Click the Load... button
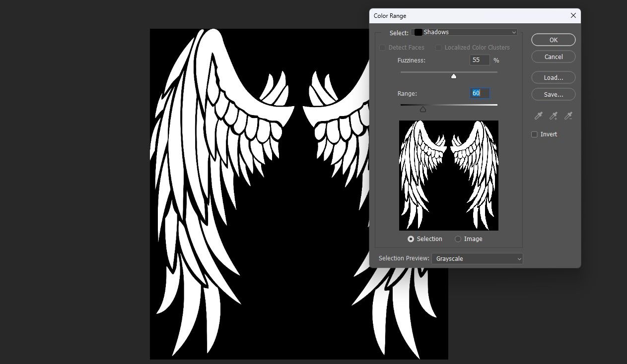627x364 pixels. pos(553,77)
